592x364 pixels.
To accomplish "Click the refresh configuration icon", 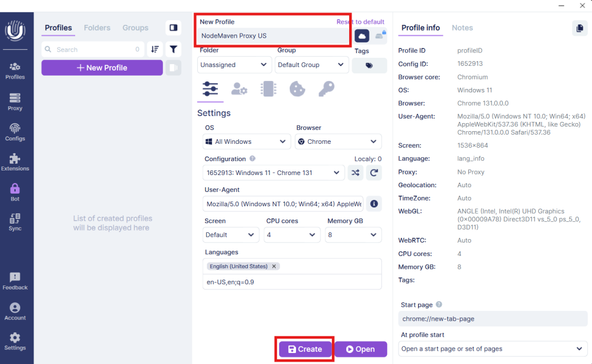I will (x=374, y=172).
